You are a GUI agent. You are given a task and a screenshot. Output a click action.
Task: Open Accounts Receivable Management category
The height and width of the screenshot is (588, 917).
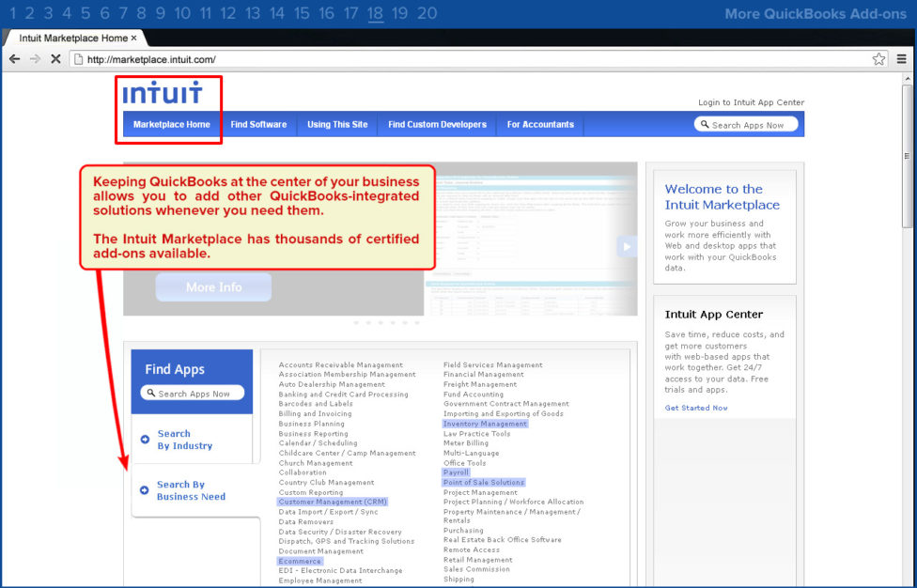[341, 365]
